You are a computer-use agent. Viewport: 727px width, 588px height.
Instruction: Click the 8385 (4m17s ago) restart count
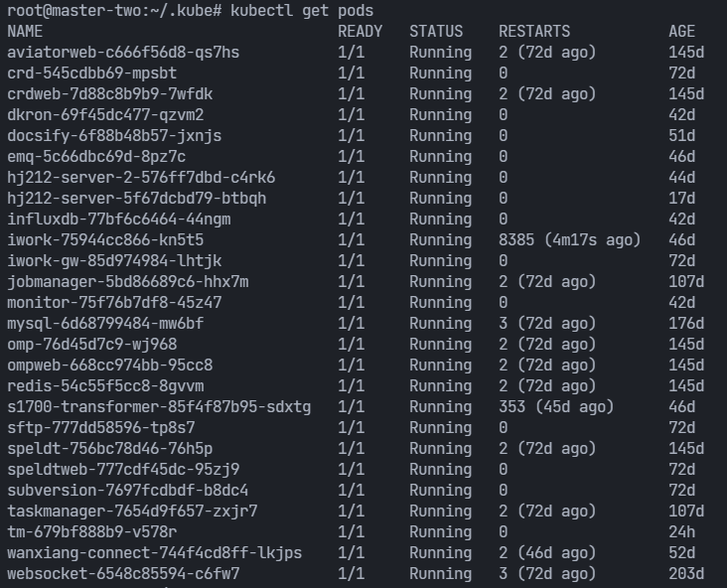point(569,240)
